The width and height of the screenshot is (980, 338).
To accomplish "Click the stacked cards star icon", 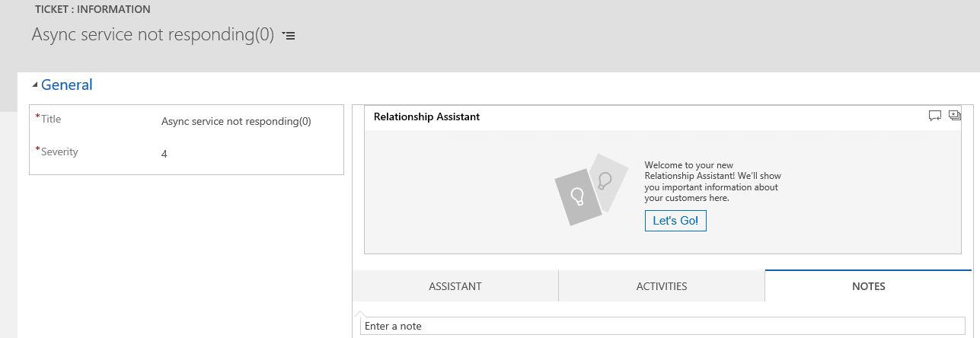I will [x=955, y=116].
